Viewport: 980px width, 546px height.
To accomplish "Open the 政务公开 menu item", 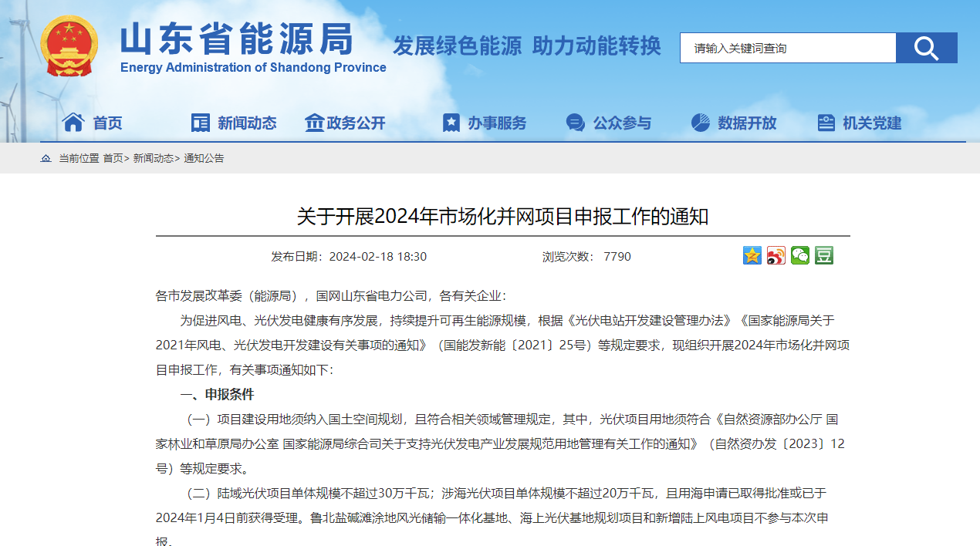I will coord(356,123).
